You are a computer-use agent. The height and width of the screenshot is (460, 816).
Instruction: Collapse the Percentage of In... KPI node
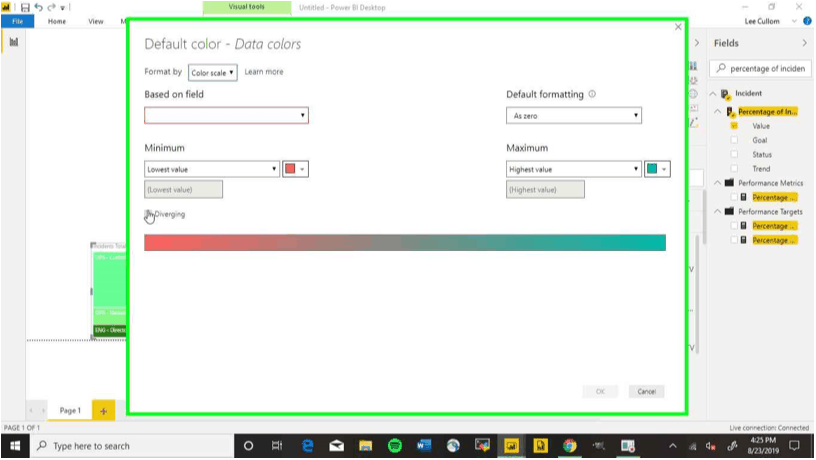pos(718,112)
